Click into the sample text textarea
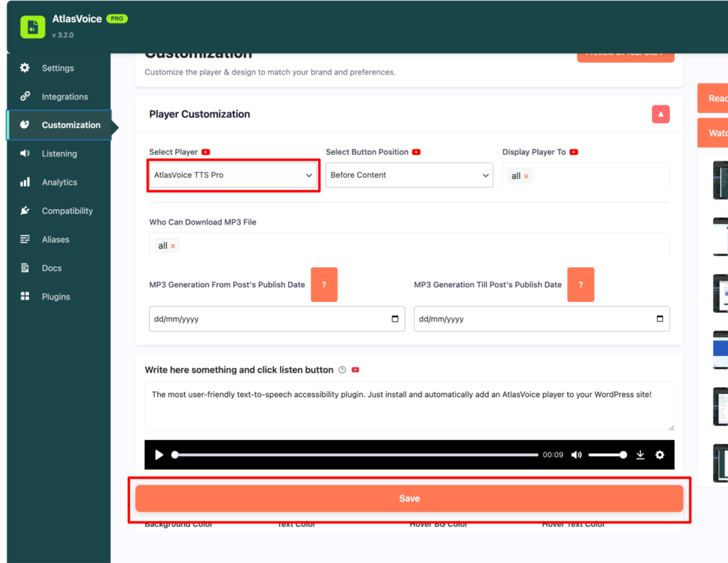The height and width of the screenshot is (563, 728). [409, 406]
